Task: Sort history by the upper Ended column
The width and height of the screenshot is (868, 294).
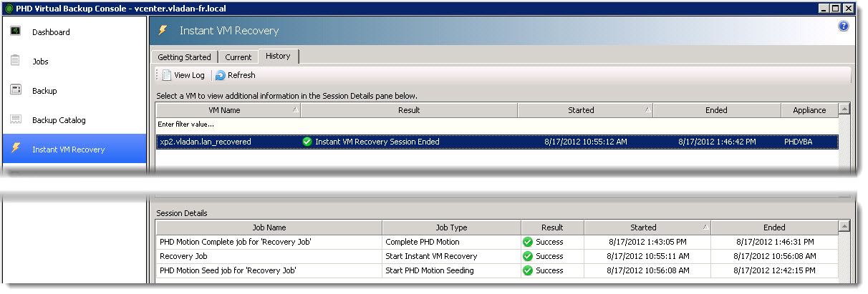Action: 717,110
